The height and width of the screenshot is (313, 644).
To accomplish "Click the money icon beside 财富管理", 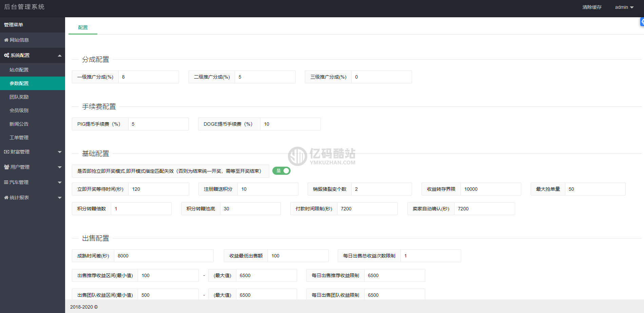I will pyautogui.click(x=6, y=152).
